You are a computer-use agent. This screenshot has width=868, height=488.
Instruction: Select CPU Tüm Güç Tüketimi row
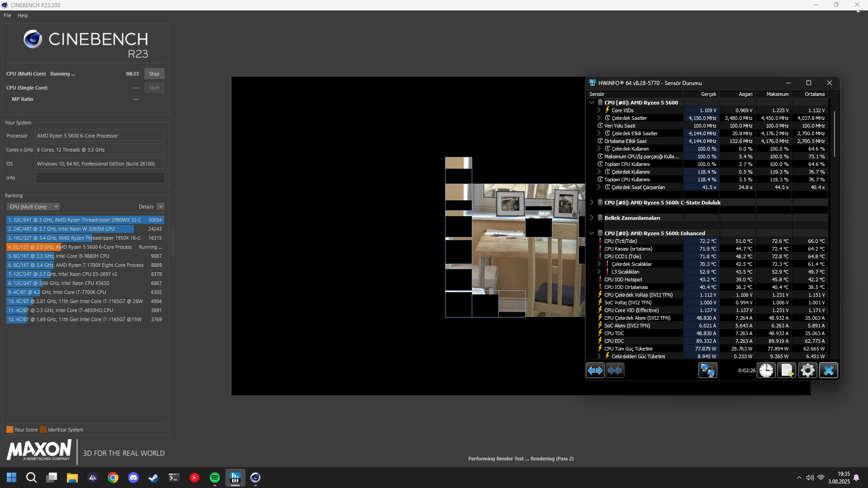707,349
